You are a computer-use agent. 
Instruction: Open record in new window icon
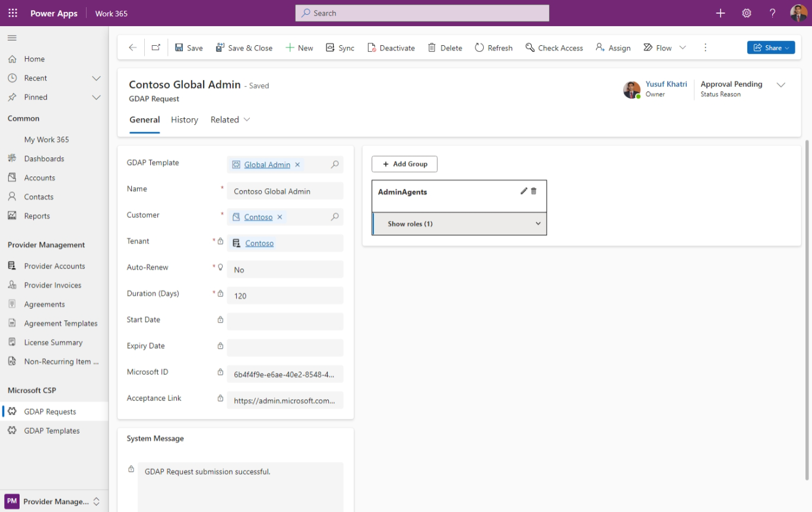coord(156,48)
